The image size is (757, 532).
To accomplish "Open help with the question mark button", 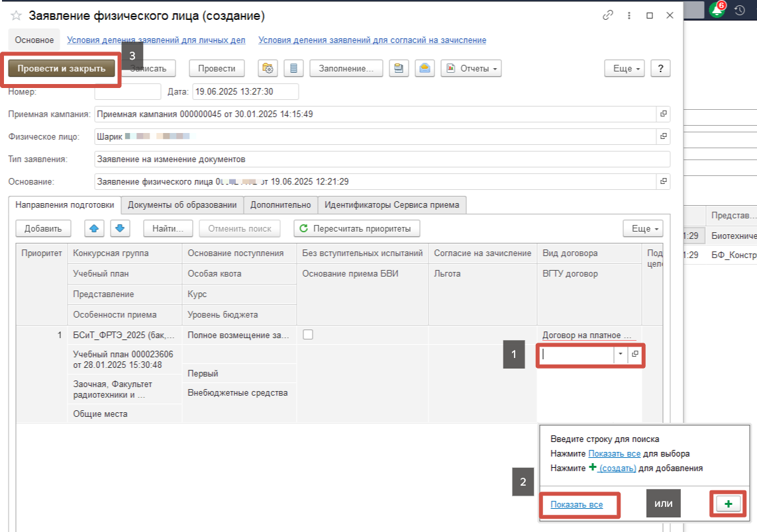I will (660, 68).
